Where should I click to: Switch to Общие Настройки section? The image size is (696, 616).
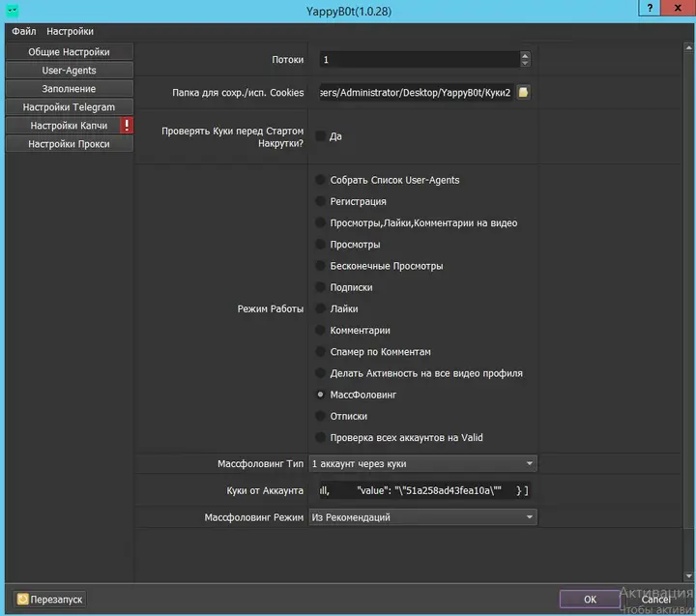tap(70, 51)
